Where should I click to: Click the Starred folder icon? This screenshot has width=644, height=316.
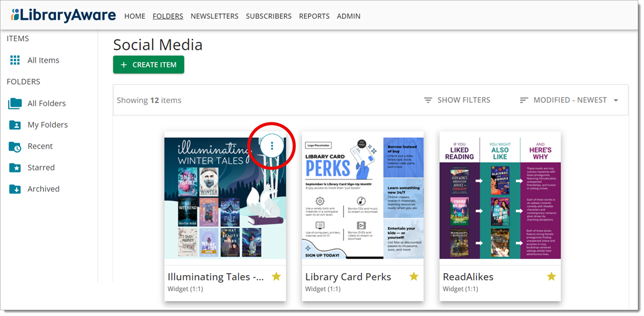click(x=15, y=167)
